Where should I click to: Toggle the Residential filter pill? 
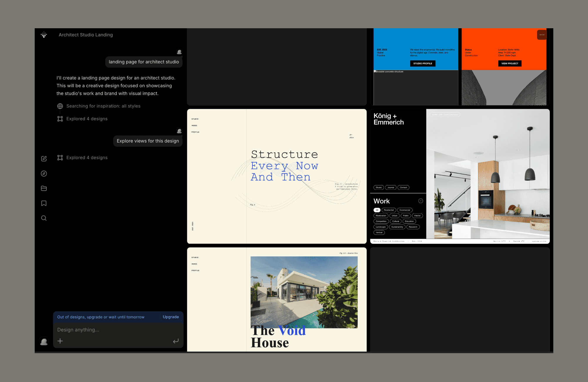point(389,210)
